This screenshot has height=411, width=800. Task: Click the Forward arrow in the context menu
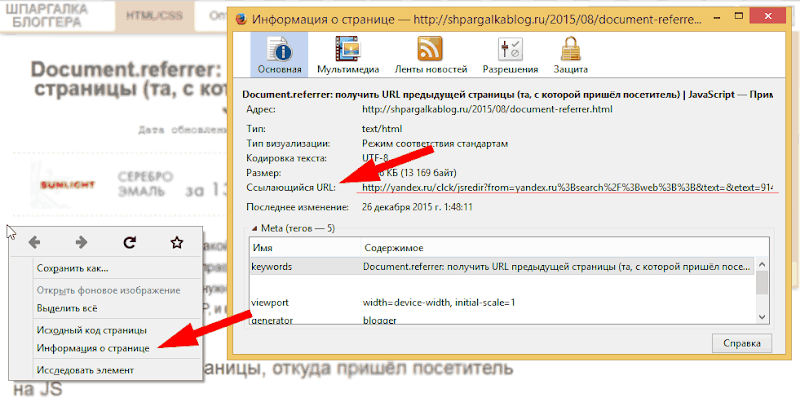(x=81, y=243)
